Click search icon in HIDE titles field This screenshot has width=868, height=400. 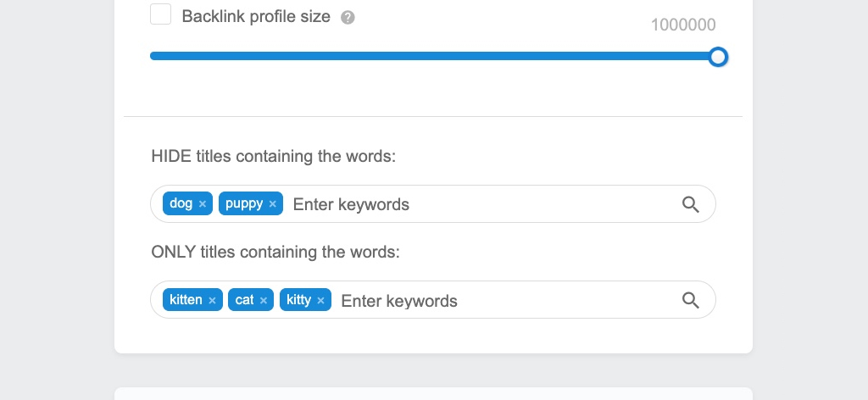tap(690, 205)
